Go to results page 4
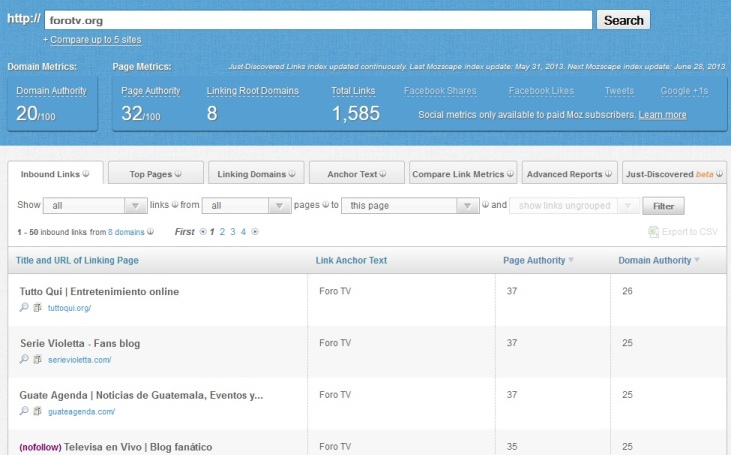Screen dimensions: 731x455 tap(243, 232)
